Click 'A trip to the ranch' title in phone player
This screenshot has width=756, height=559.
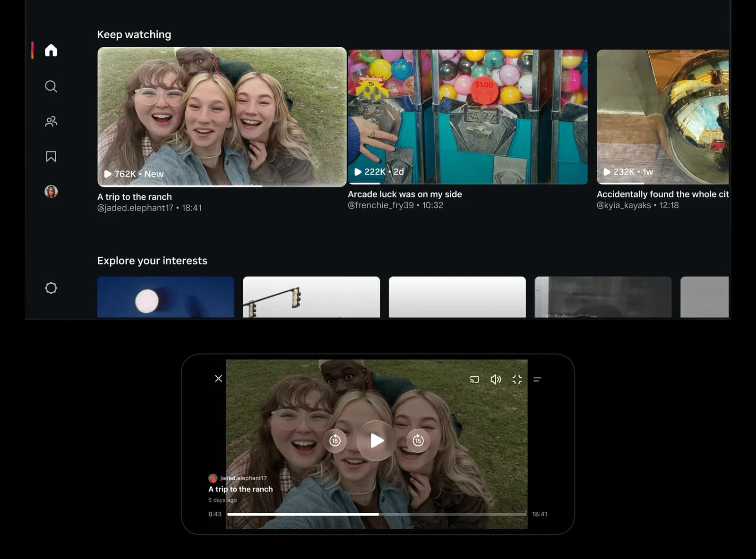[241, 489]
